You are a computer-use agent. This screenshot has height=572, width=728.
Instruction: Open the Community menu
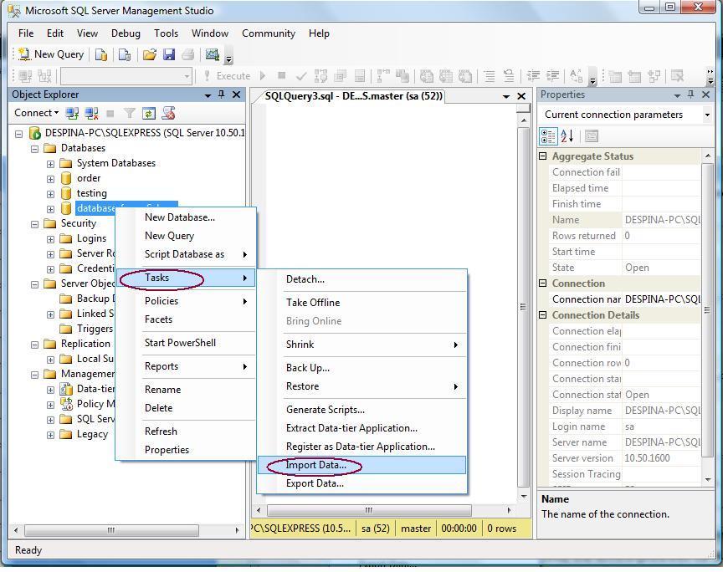[269, 33]
